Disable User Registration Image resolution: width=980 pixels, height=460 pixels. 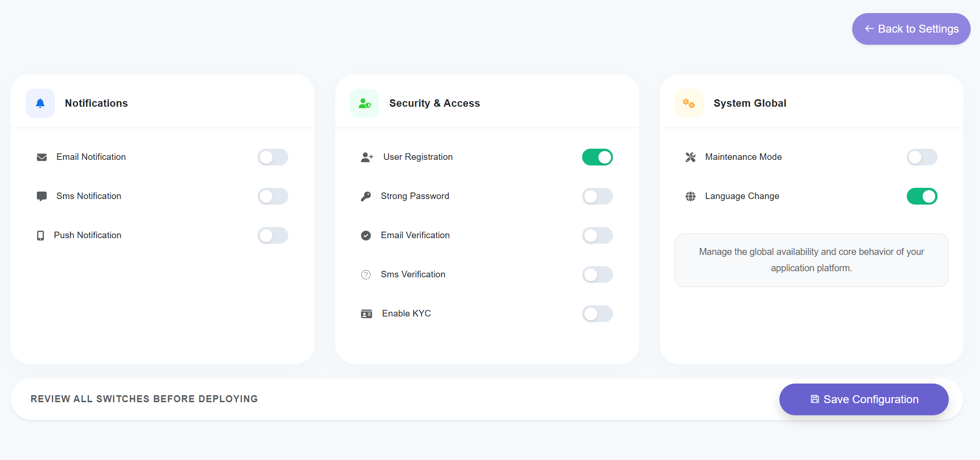[x=598, y=157]
